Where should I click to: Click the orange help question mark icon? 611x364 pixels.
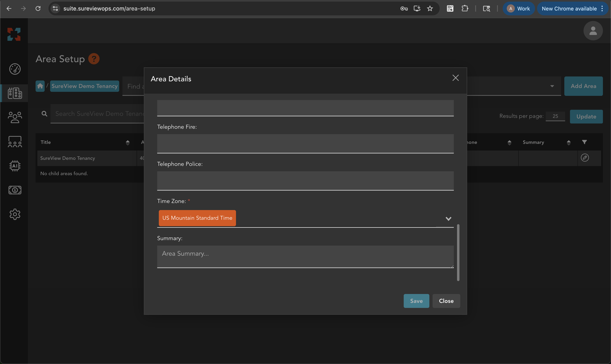pos(94,59)
